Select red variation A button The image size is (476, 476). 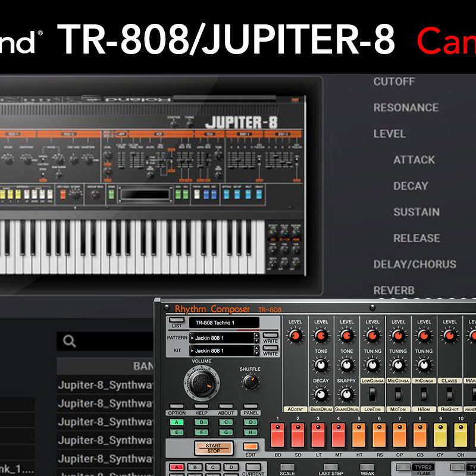point(177,468)
